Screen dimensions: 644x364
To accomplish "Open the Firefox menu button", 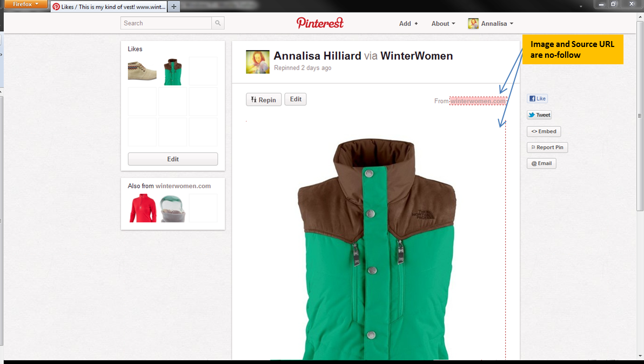I will [26, 4].
